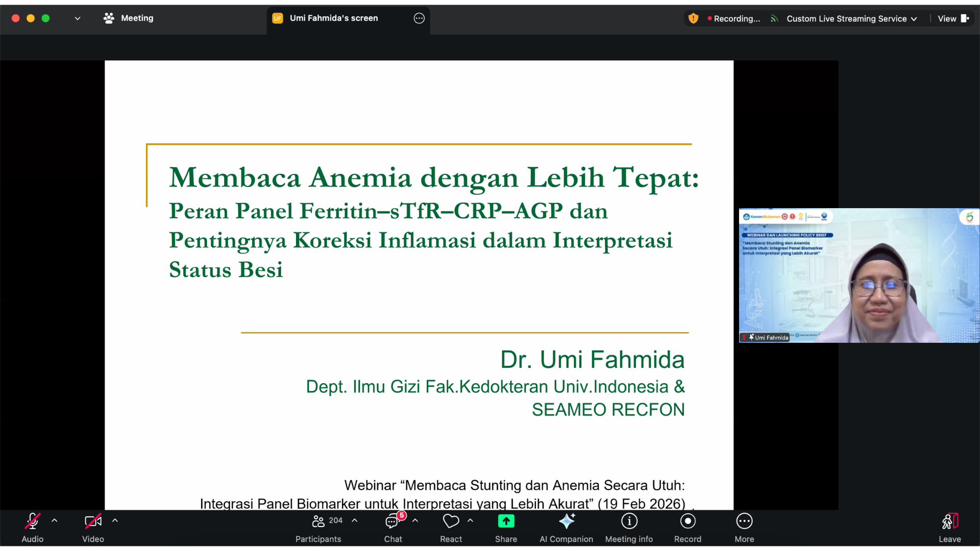Click the Leave meeting button
980x551 pixels.
[x=949, y=527]
